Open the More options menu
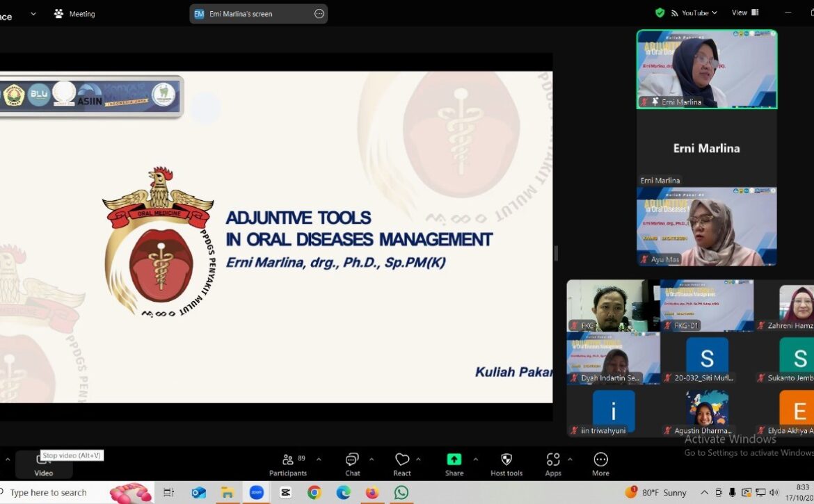The image size is (814, 504). [600, 464]
